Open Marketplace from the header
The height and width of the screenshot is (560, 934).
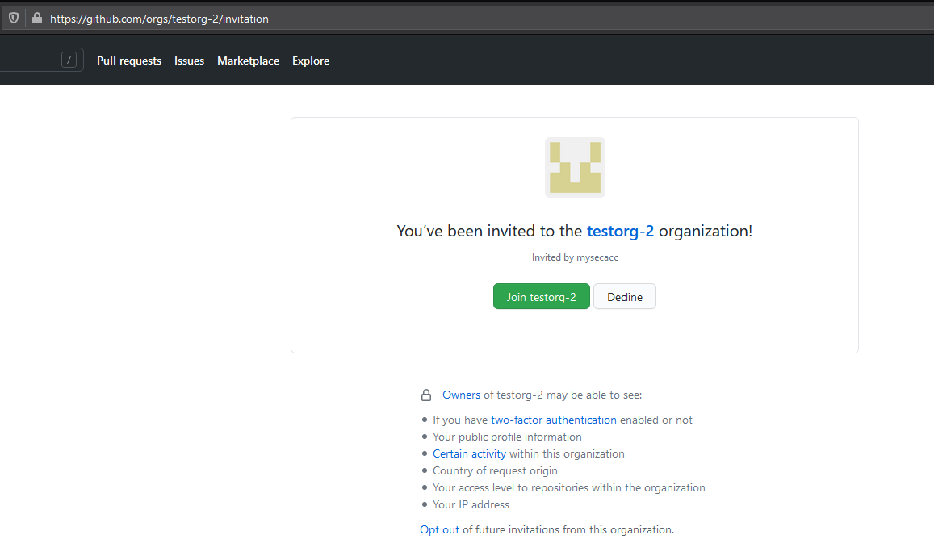tap(248, 61)
